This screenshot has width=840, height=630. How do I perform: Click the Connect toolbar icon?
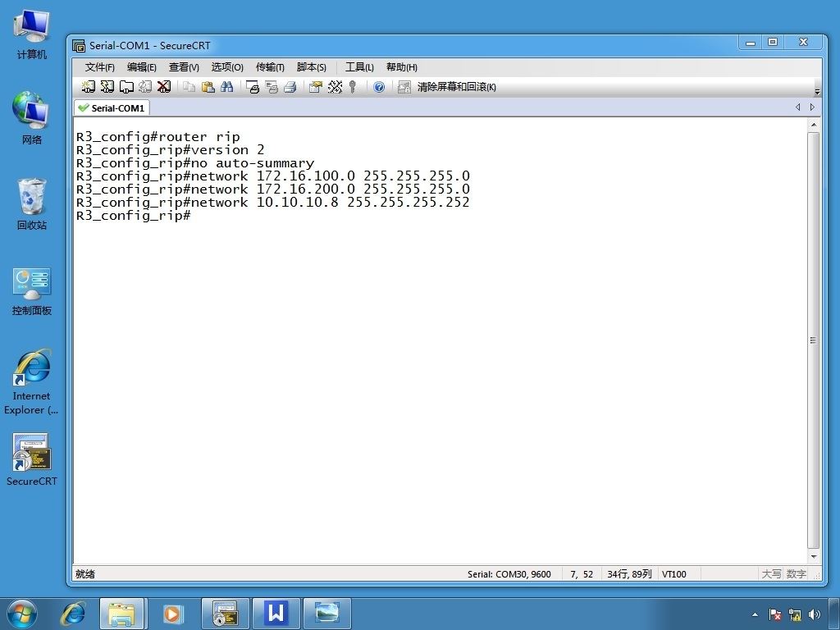(88, 87)
